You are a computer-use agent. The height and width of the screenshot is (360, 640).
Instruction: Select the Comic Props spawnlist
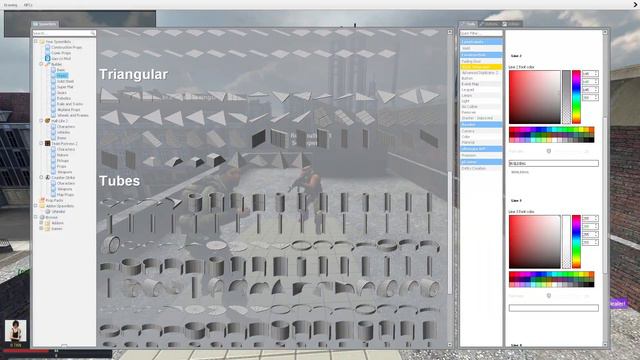click(x=61, y=53)
